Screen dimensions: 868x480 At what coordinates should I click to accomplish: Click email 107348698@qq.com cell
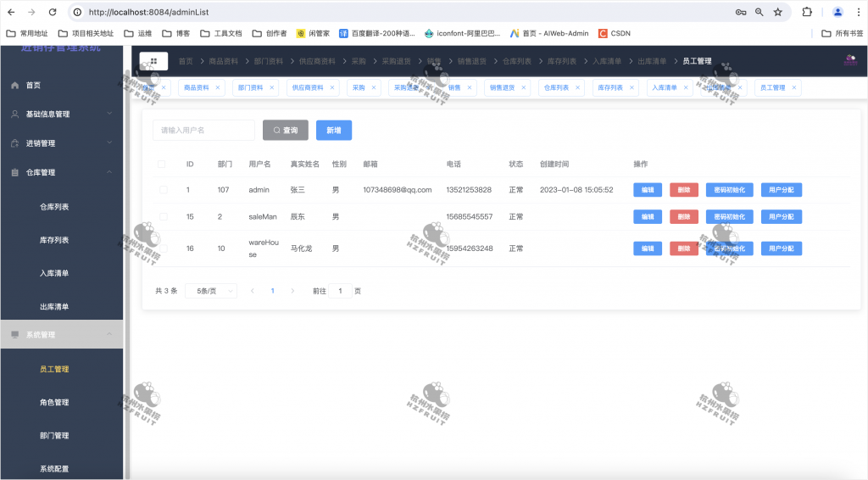click(398, 190)
